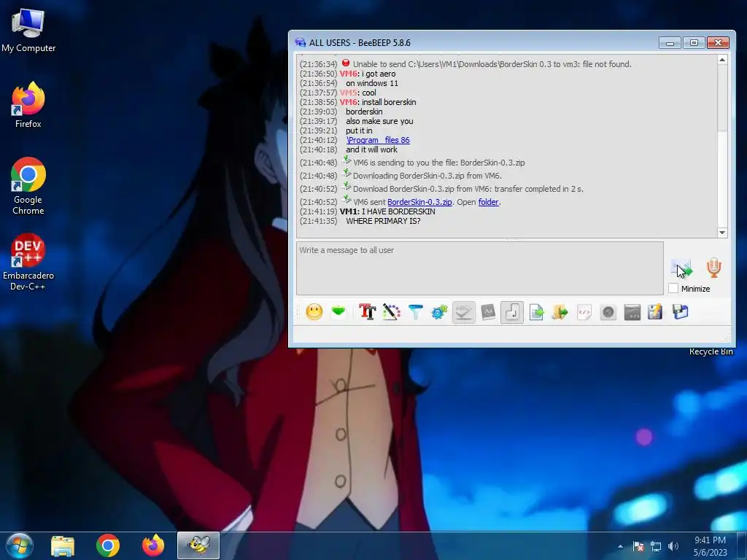Open the emoticon smiley picker
The width and height of the screenshot is (747, 560).
click(314, 312)
